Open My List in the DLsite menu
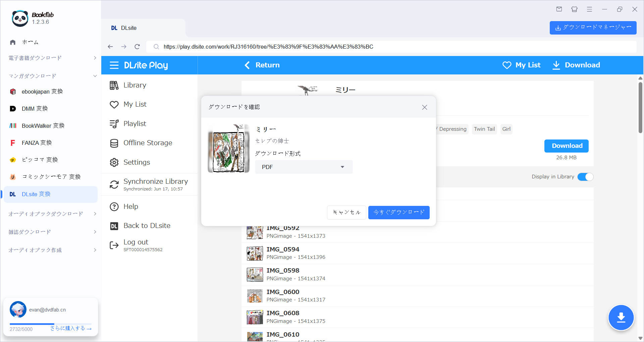Image resolution: width=644 pixels, height=342 pixels. click(149, 104)
